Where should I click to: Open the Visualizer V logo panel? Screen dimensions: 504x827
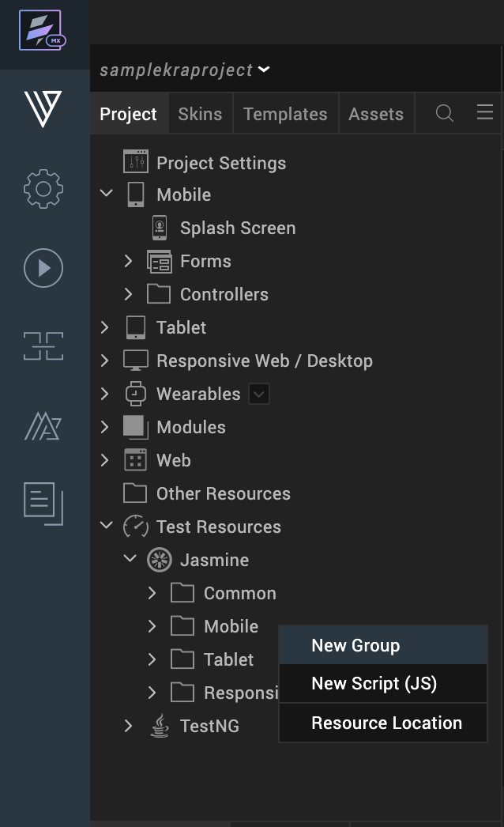pos(43,109)
